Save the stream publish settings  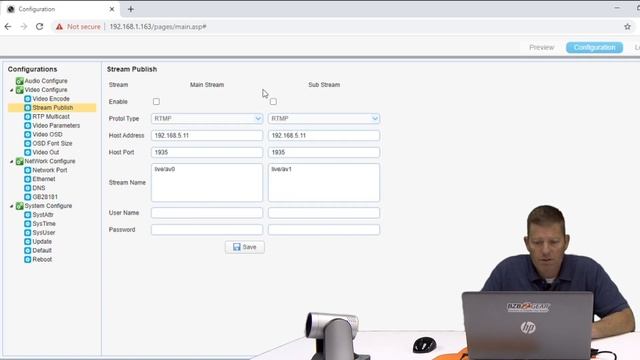coord(244,247)
